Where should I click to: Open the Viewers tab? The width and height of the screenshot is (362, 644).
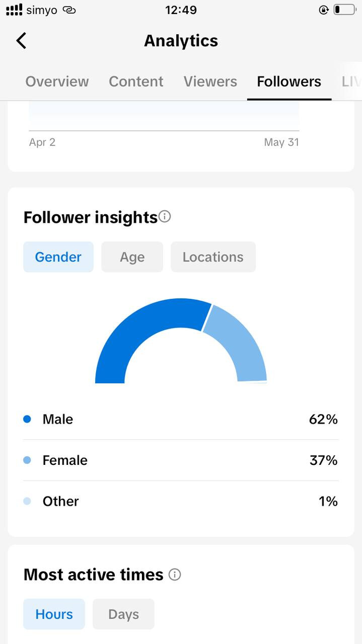[x=210, y=82]
